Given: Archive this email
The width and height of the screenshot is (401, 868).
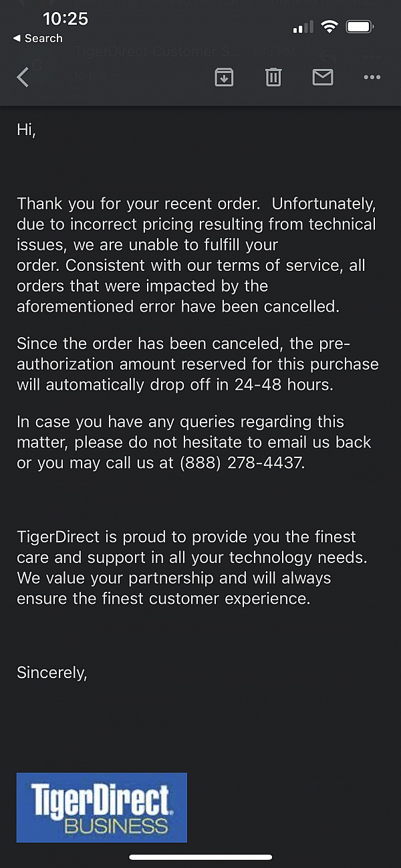Looking at the screenshot, I should tap(224, 78).
